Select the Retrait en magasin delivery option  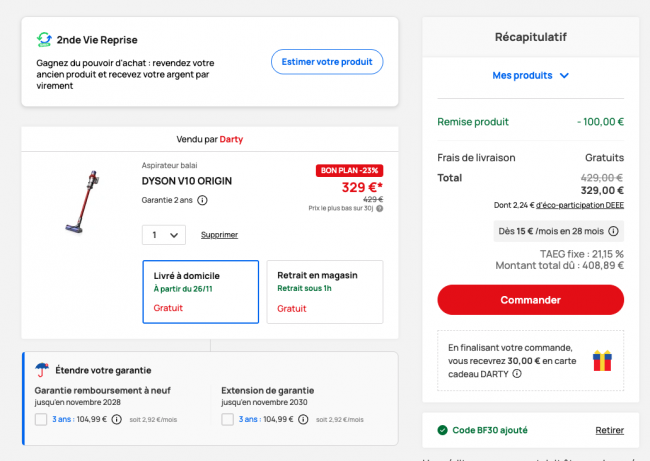pos(324,292)
